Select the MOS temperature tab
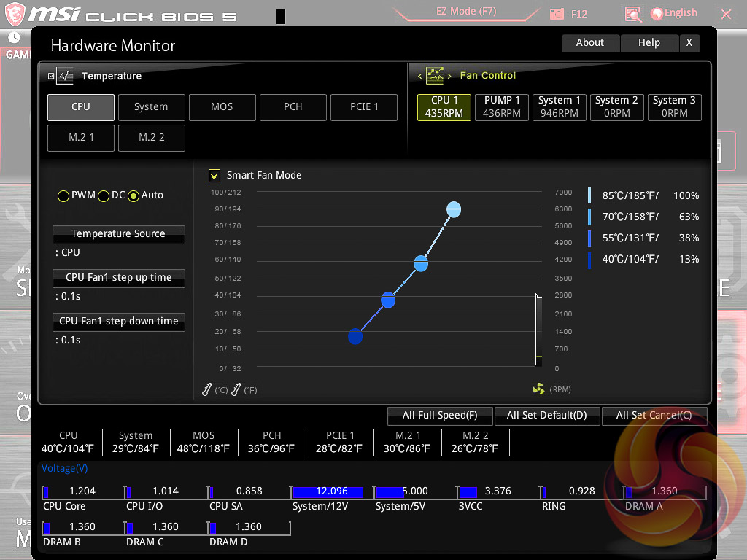 [x=222, y=107]
